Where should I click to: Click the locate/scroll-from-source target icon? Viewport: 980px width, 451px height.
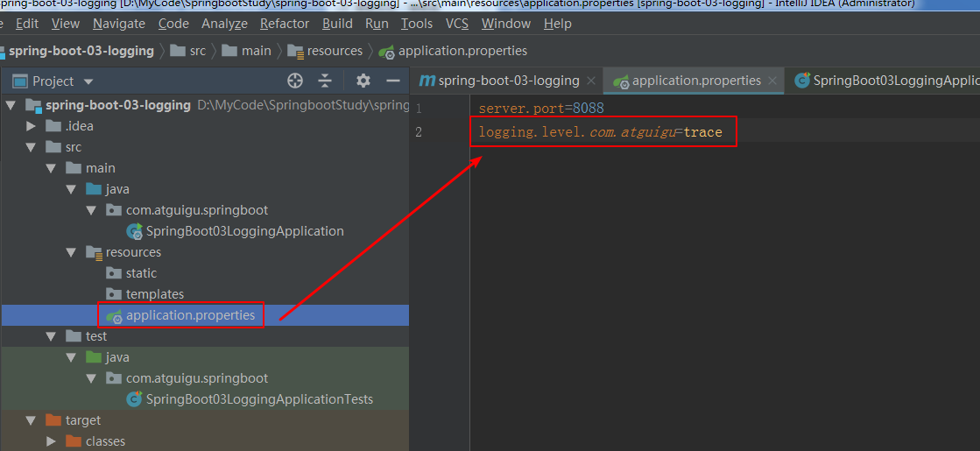coord(295,81)
